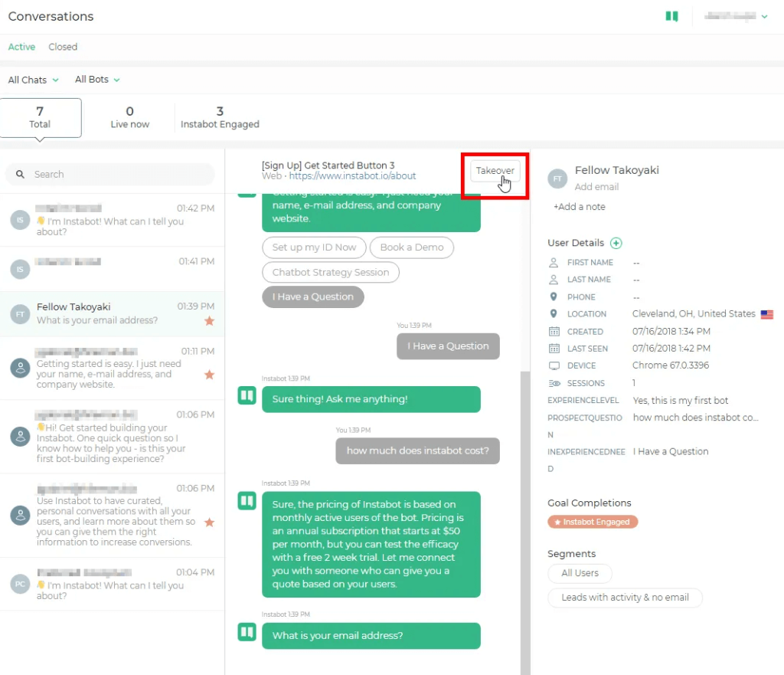Open the 'Getting started is easy' conversation

(112, 369)
